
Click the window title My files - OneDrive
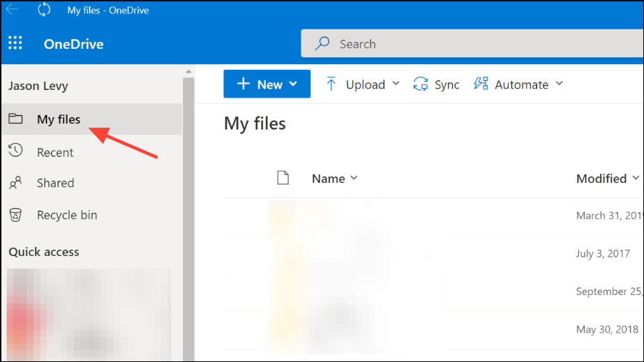pos(108,10)
